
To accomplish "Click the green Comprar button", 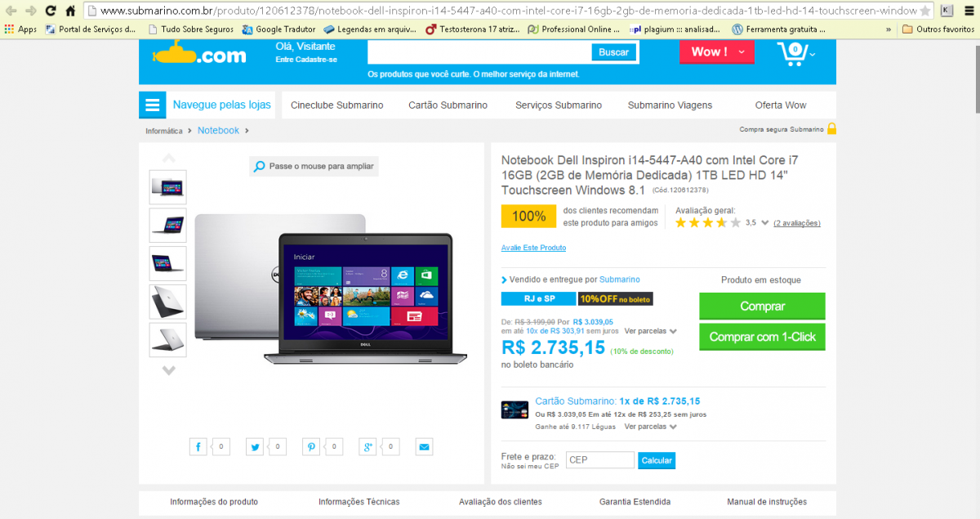I will coord(762,306).
